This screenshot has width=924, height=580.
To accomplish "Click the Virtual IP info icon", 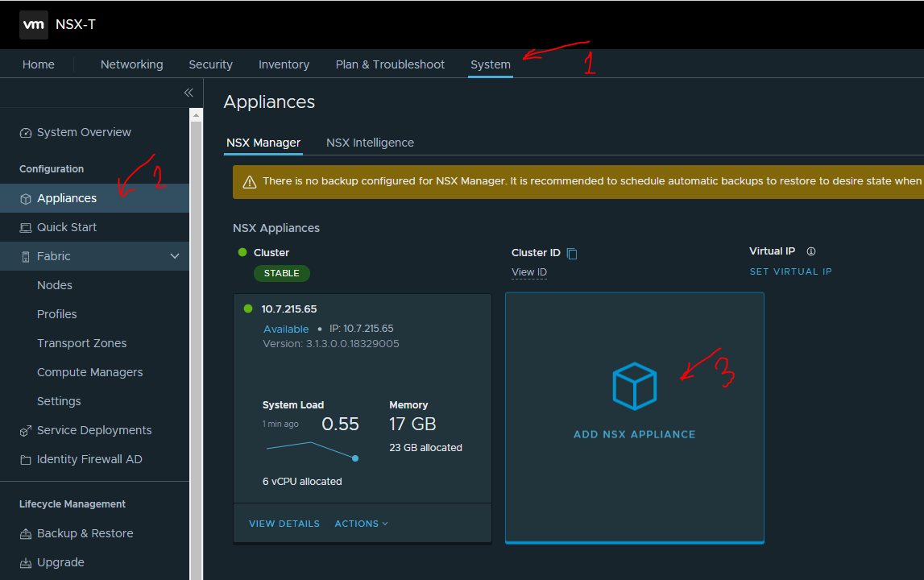I will (x=811, y=251).
